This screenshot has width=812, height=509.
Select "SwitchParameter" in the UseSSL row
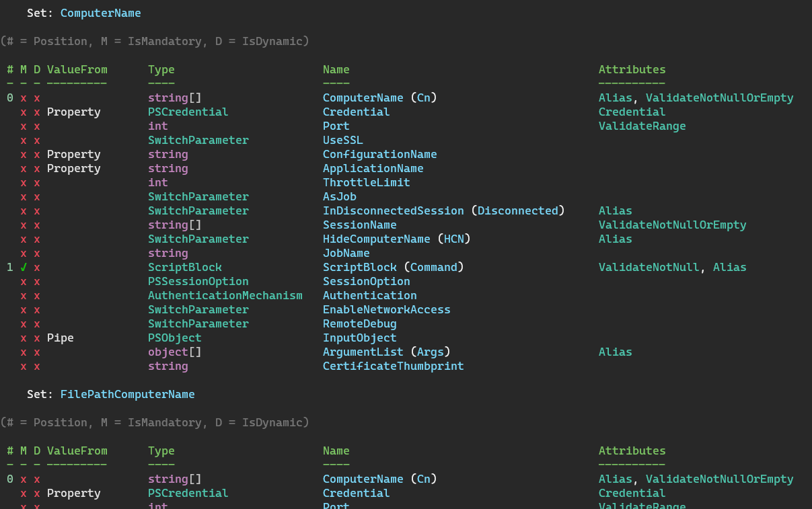click(x=198, y=140)
